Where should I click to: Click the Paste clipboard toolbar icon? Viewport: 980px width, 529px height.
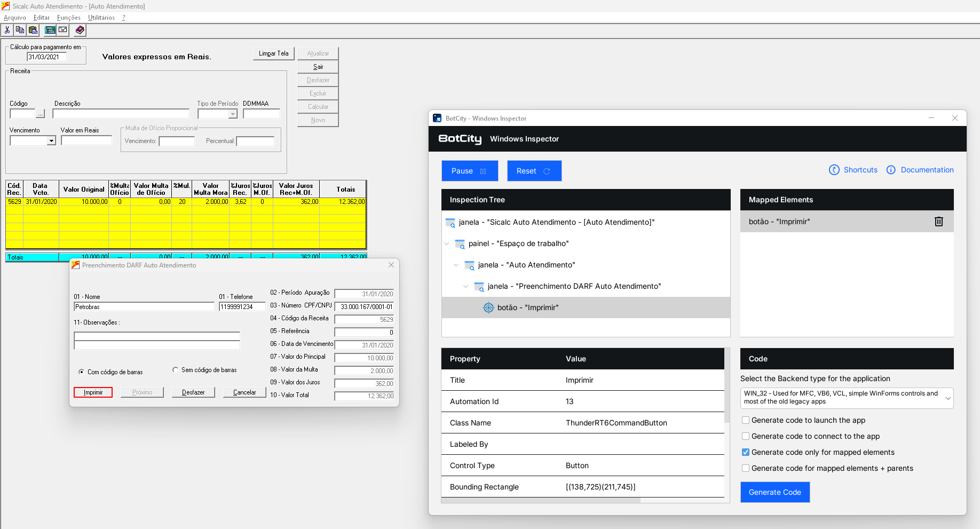point(33,30)
